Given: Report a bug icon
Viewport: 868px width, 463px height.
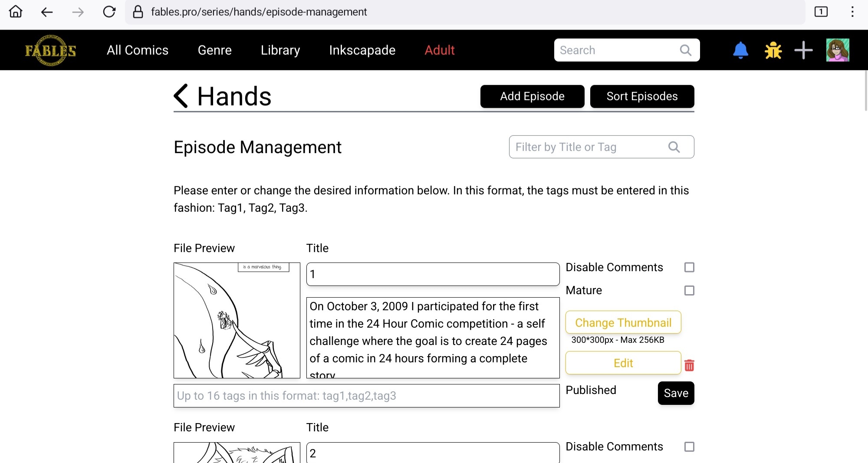Looking at the screenshot, I should pyautogui.click(x=773, y=50).
